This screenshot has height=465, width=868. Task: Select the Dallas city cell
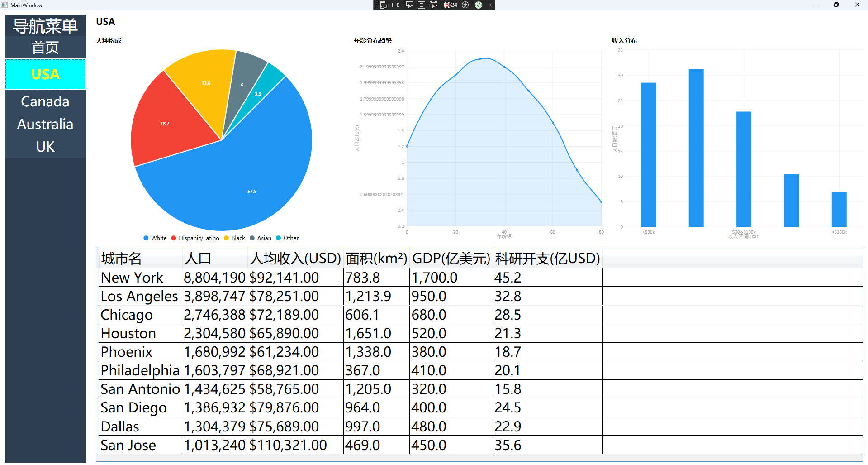141,427
